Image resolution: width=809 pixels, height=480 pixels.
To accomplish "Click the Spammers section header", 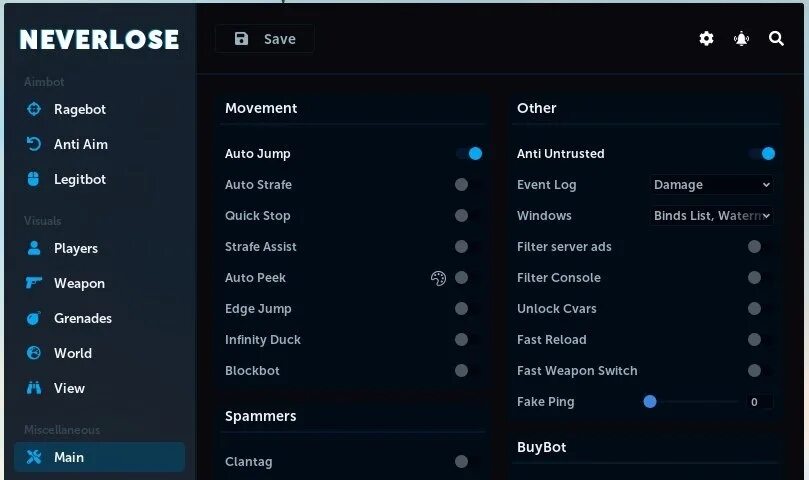I will point(261,416).
